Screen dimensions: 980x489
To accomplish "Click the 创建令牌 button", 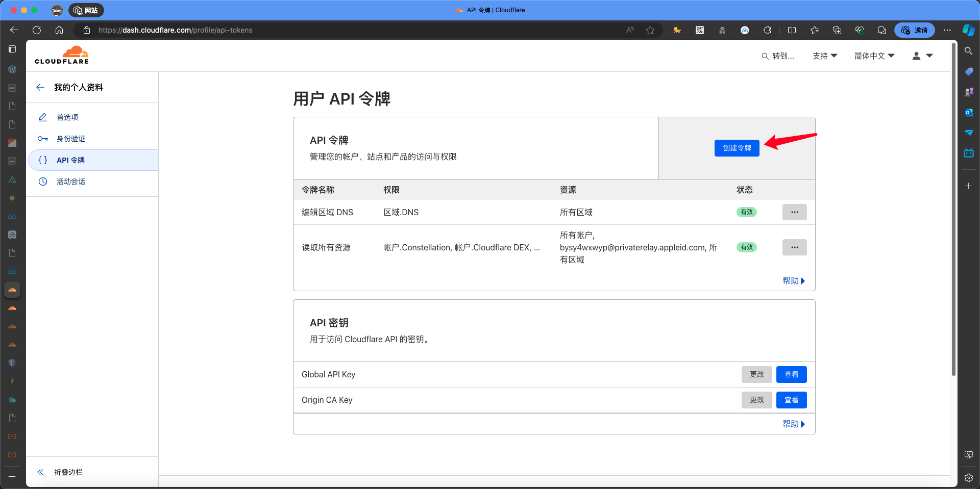I will (x=737, y=148).
